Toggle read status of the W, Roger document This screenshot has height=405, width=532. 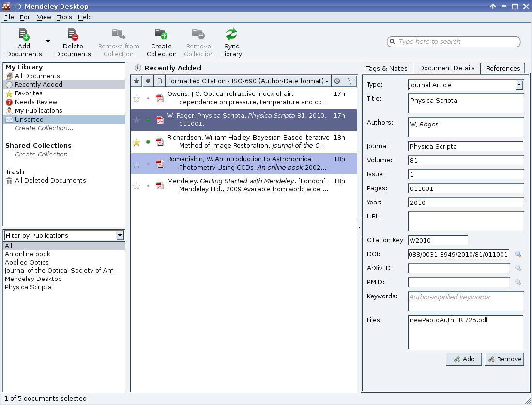[148, 120]
